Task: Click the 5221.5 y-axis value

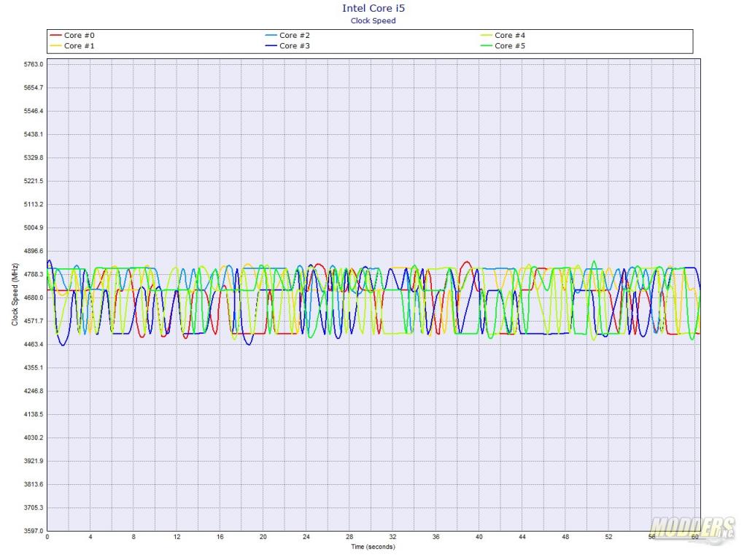Action: click(x=34, y=181)
